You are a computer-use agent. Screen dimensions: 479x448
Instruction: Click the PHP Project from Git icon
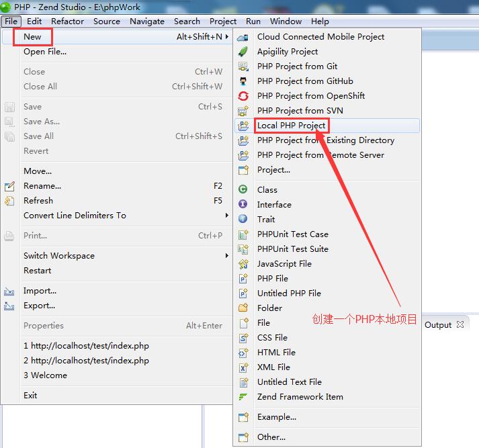(x=243, y=66)
